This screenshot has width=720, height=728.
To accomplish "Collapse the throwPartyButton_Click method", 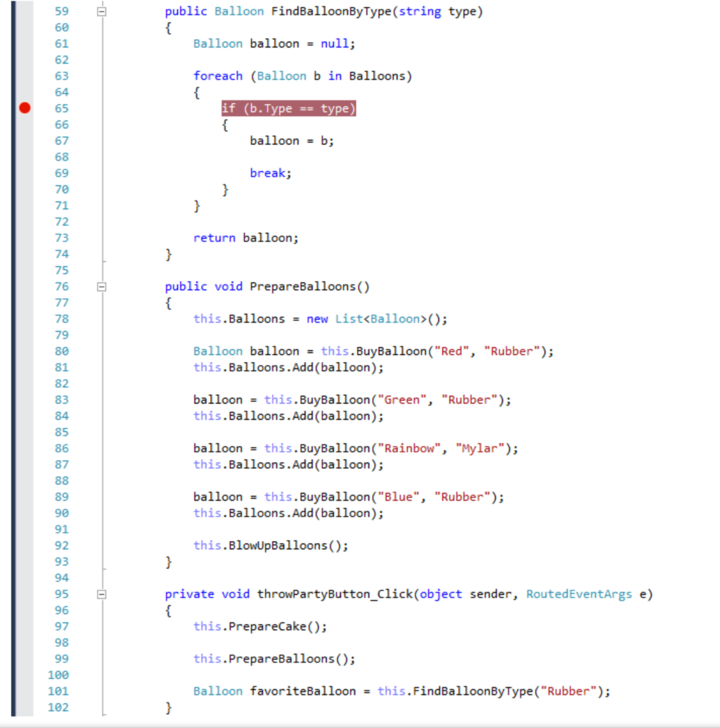I will (x=101, y=594).
